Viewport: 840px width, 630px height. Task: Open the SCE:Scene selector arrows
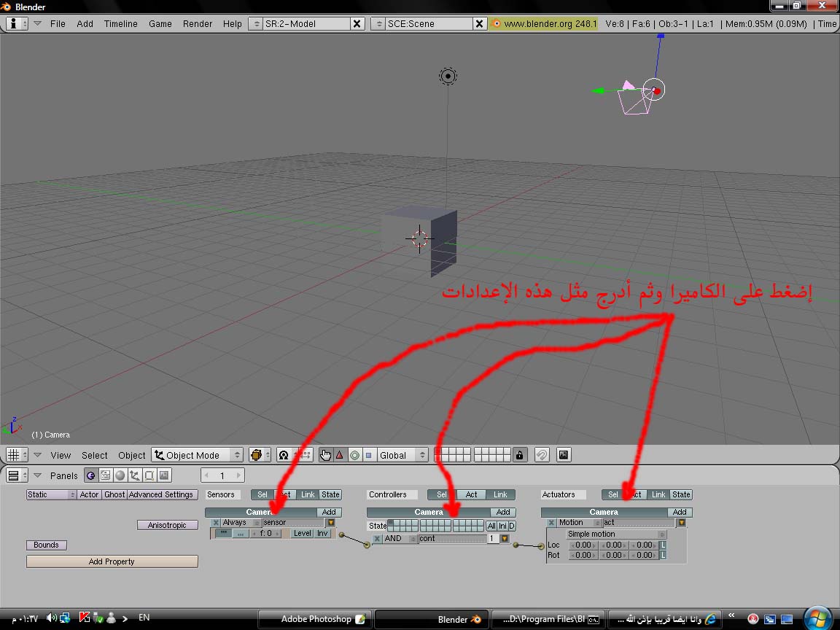click(378, 23)
